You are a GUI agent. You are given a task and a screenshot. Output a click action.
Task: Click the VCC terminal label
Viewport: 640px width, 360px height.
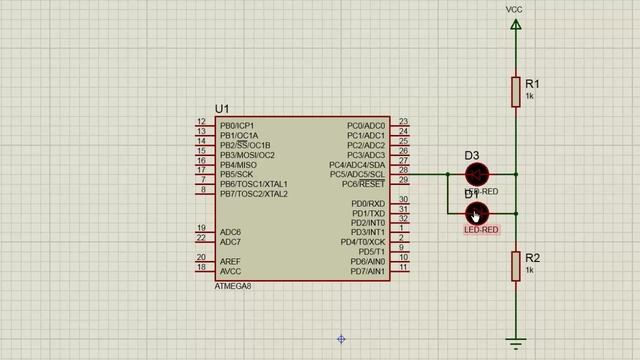click(514, 10)
